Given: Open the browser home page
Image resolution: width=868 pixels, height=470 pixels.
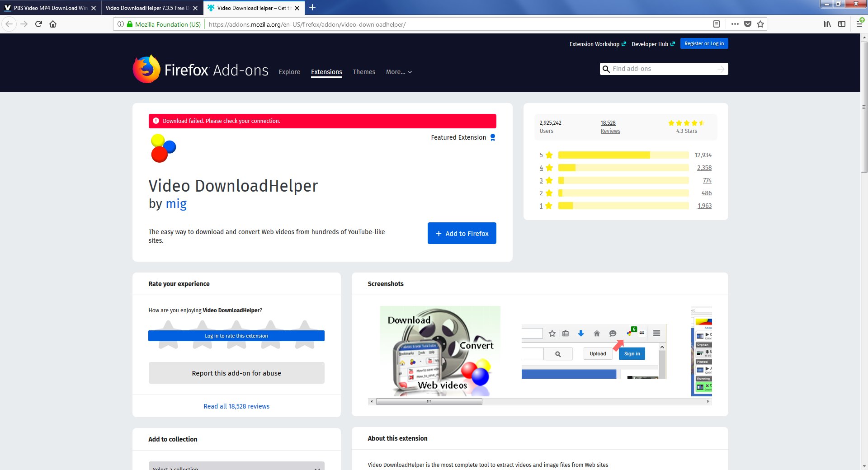Looking at the screenshot, I should click(x=53, y=24).
